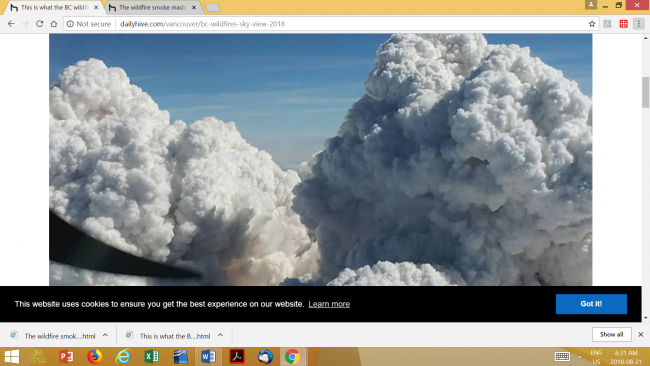
Task: Open the Chrome user profile button
Action: (591, 5)
